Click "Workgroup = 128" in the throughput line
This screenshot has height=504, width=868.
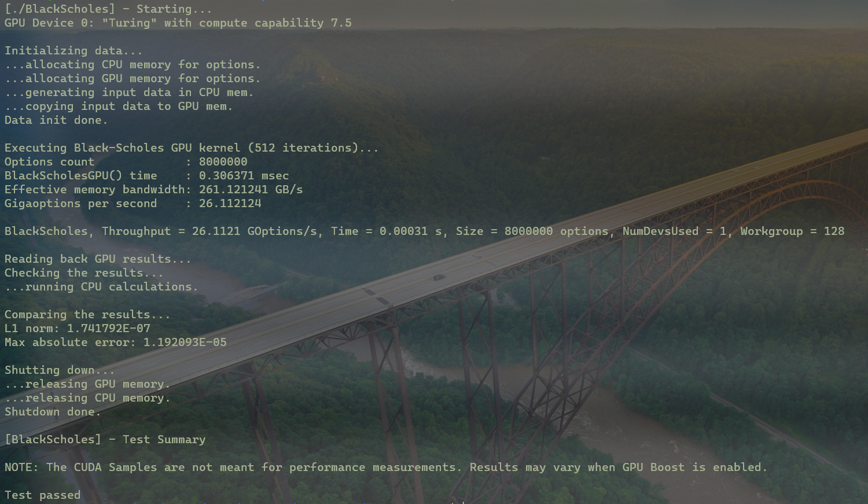[792, 231]
